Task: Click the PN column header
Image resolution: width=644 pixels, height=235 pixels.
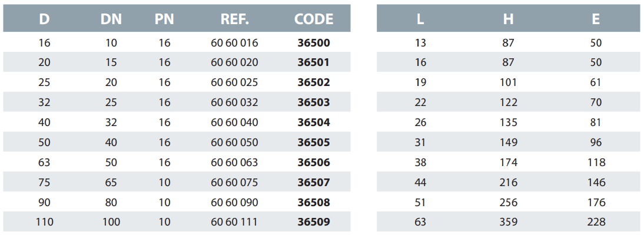Action: tap(164, 19)
